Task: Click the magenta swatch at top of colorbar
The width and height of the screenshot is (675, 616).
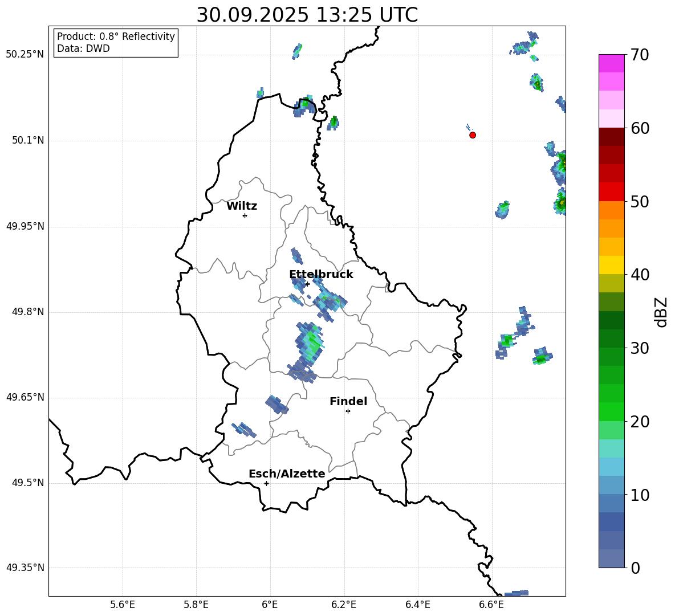Action: [611, 64]
